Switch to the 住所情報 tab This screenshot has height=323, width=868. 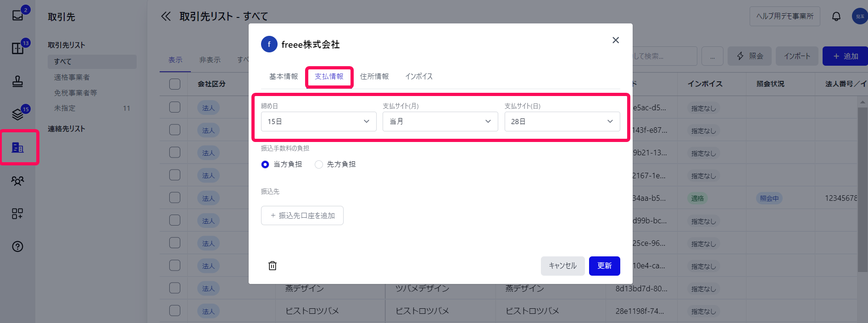(x=374, y=77)
